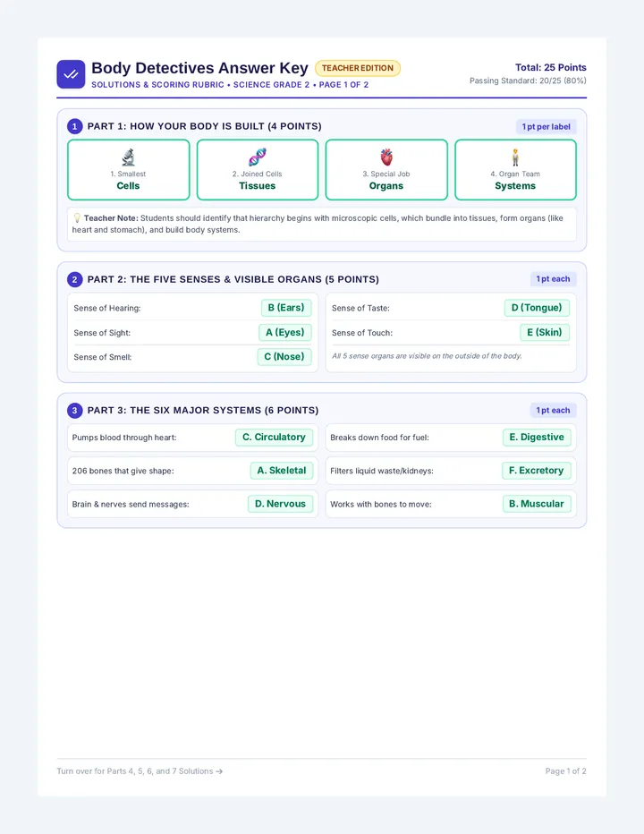Click the TEACHER EDITION badge

pyautogui.click(x=358, y=68)
